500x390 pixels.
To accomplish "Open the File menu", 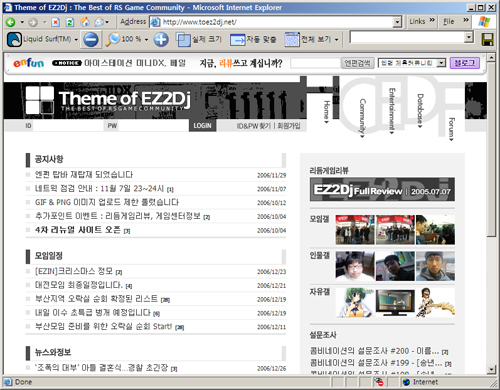I will click(x=449, y=22).
